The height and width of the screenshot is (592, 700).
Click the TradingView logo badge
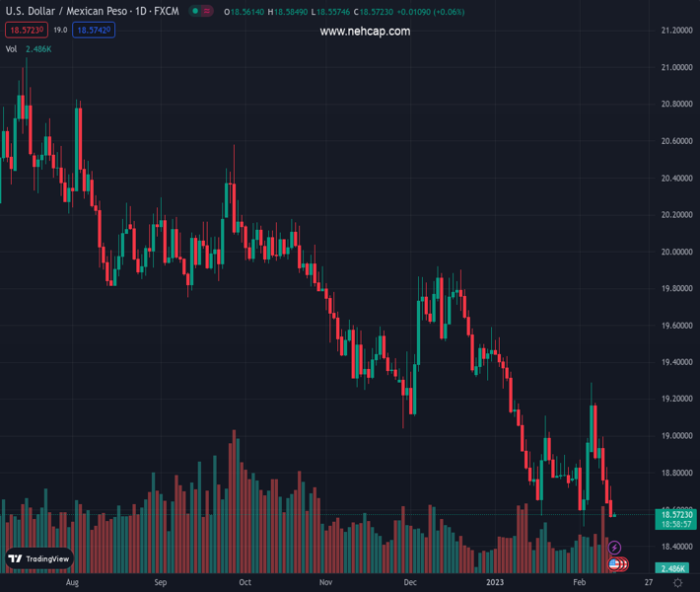click(x=39, y=558)
